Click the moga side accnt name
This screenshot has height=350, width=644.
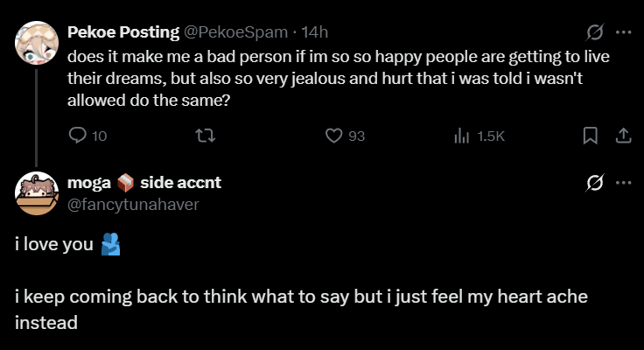[144, 183]
